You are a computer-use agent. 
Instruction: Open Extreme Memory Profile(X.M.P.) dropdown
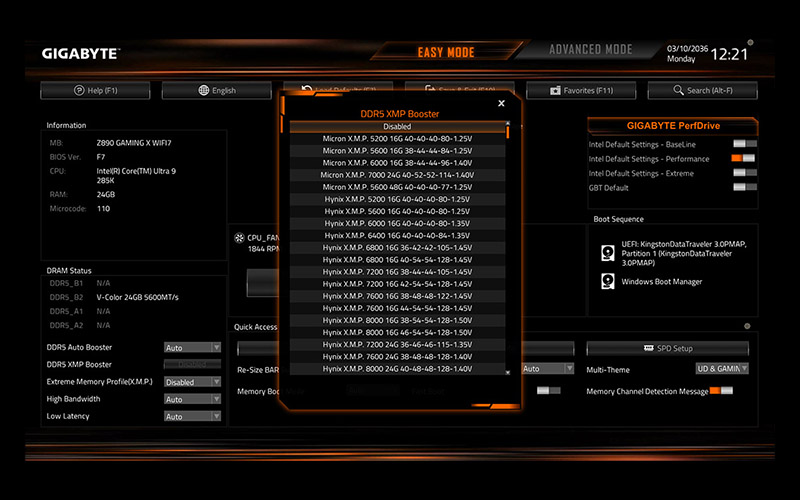coord(192,382)
